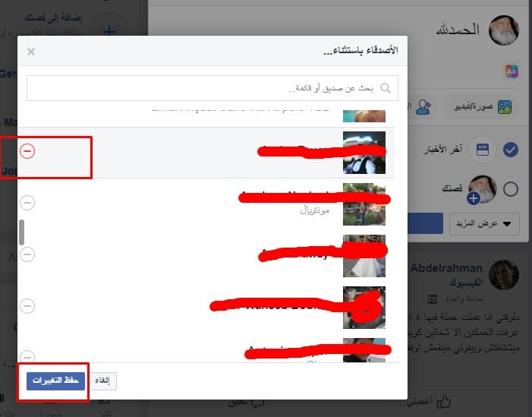Click the حفظ التغيرات save button
This screenshot has width=532, height=417.
pyautogui.click(x=55, y=381)
